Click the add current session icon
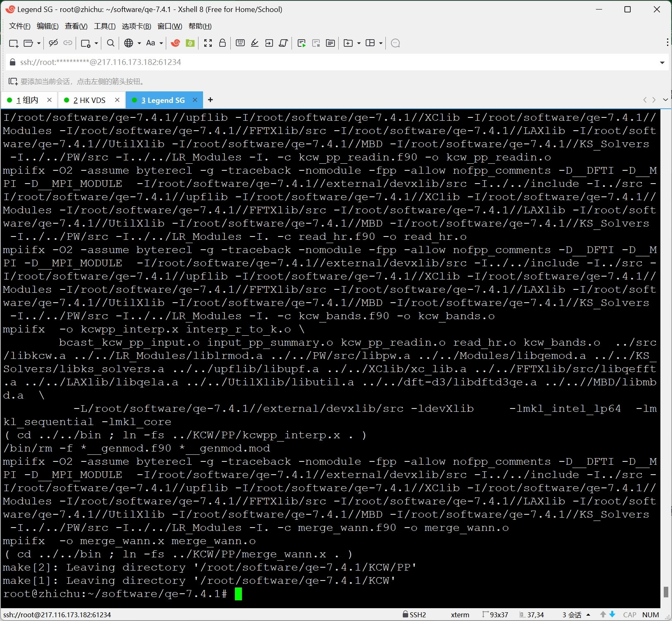This screenshot has height=621, width=672. pyautogui.click(x=13, y=81)
